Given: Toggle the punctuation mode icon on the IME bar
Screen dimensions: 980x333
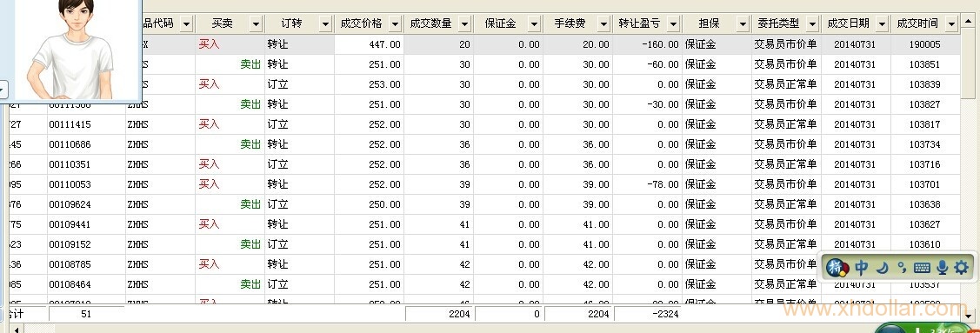Looking at the screenshot, I should [901, 268].
